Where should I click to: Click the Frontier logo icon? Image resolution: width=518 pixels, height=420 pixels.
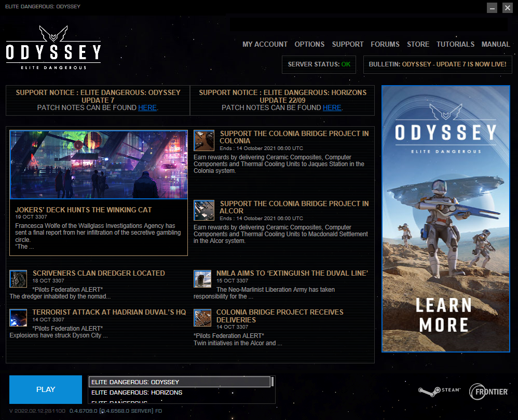(488, 391)
